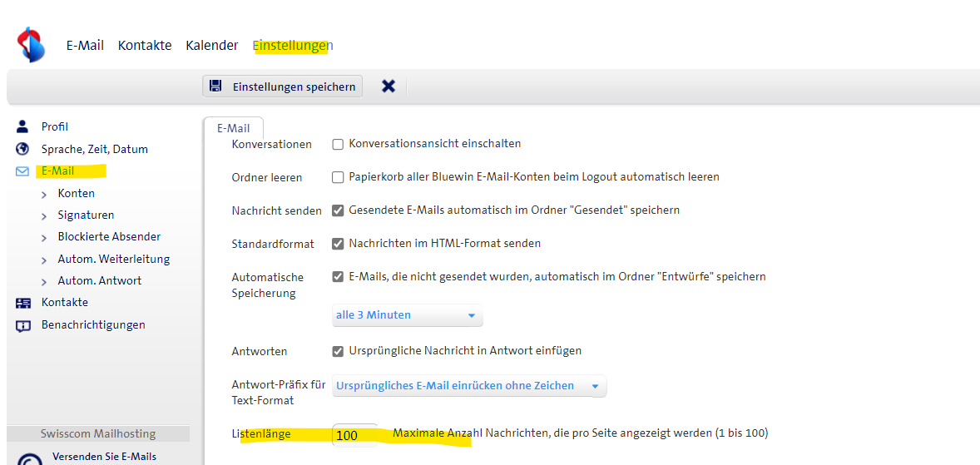Open Kalender in the top menu

coord(212,46)
